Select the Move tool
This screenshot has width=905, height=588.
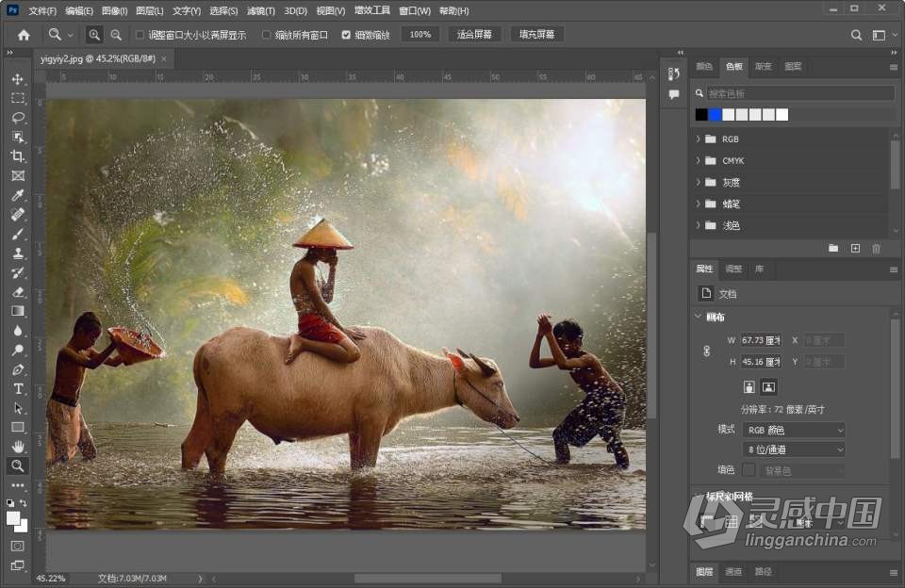pos(18,79)
